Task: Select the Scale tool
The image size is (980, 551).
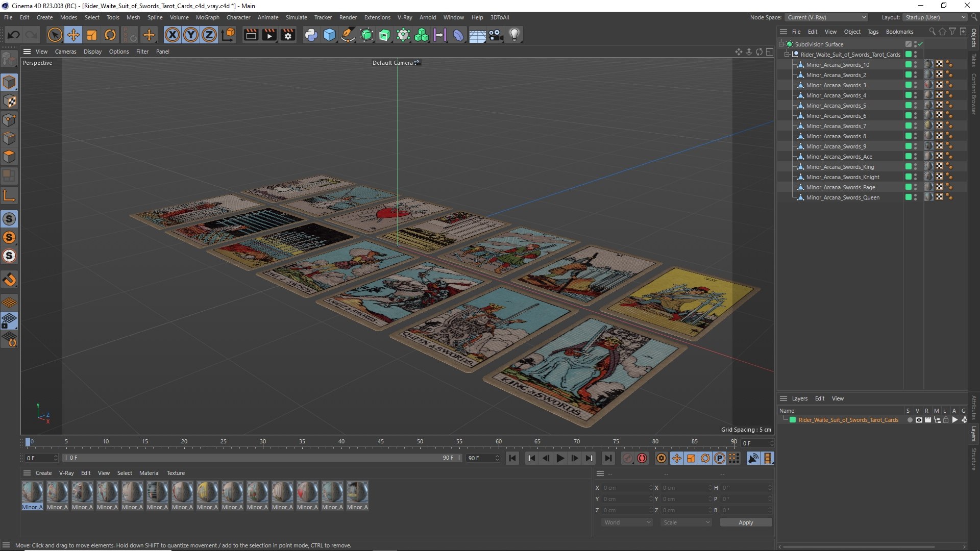Action: [92, 35]
